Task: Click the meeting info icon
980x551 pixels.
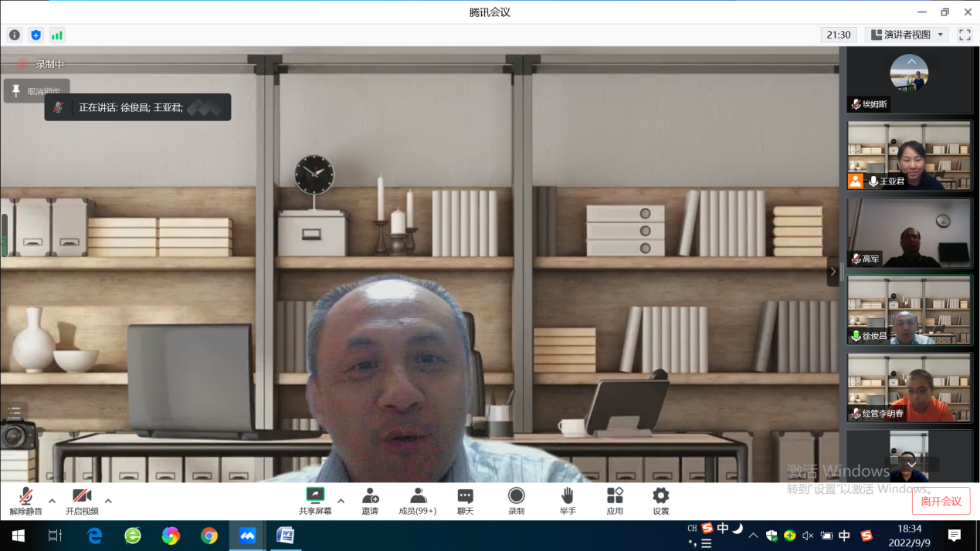Action: point(15,35)
